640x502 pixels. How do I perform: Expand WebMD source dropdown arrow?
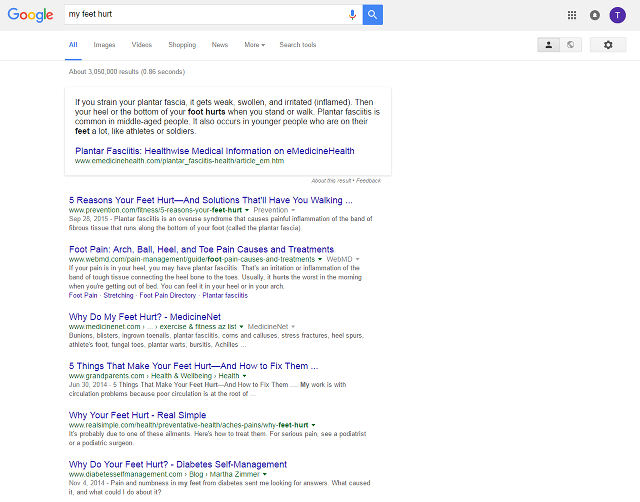pos(358,260)
